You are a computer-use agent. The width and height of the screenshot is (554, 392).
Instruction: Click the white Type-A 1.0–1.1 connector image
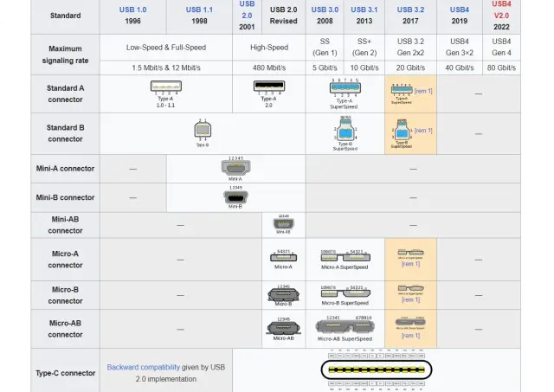point(165,87)
